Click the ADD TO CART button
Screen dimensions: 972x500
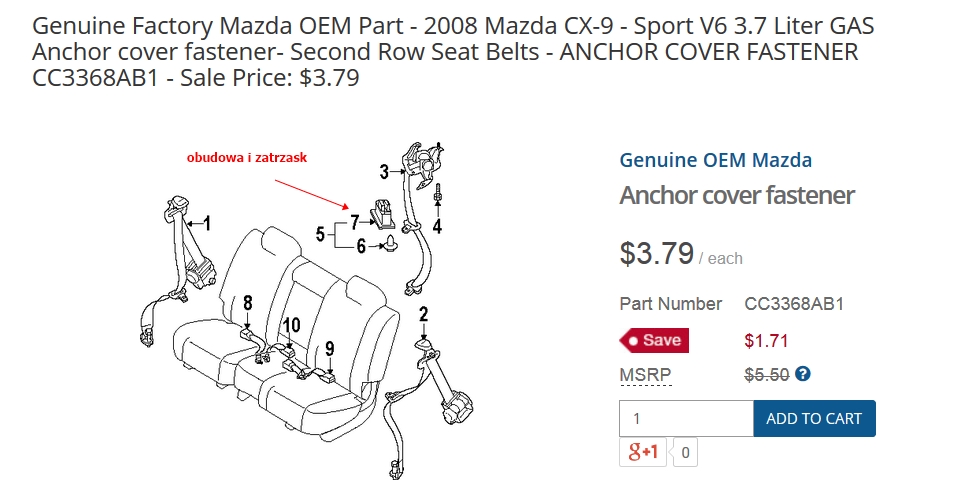click(814, 419)
